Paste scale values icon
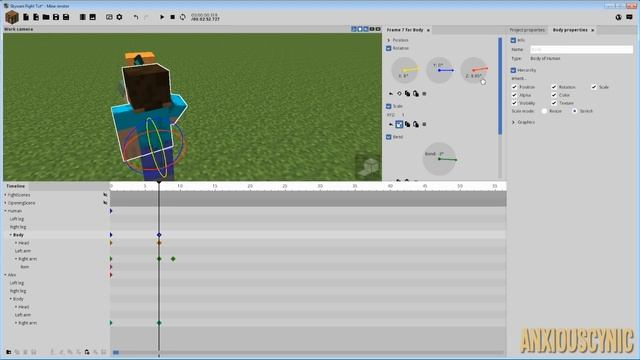Viewport: 640px width, 360px height. point(416,124)
